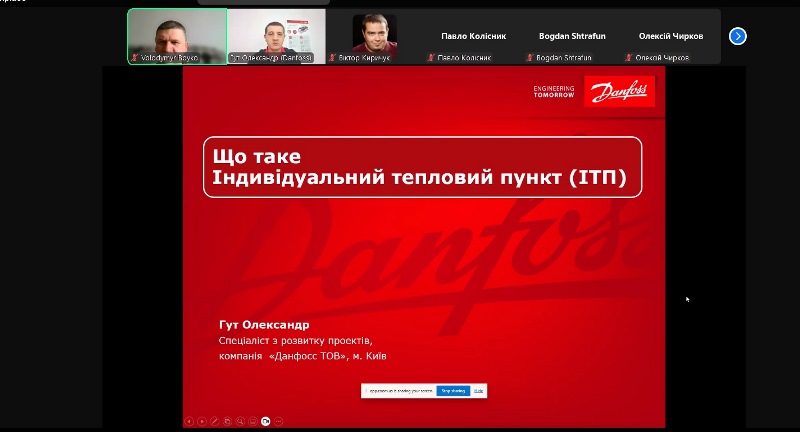The height and width of the screenshot is (432, 800).
Task: Select Volodymyr Boyko video thumbnail
Action: pos(177,36)
